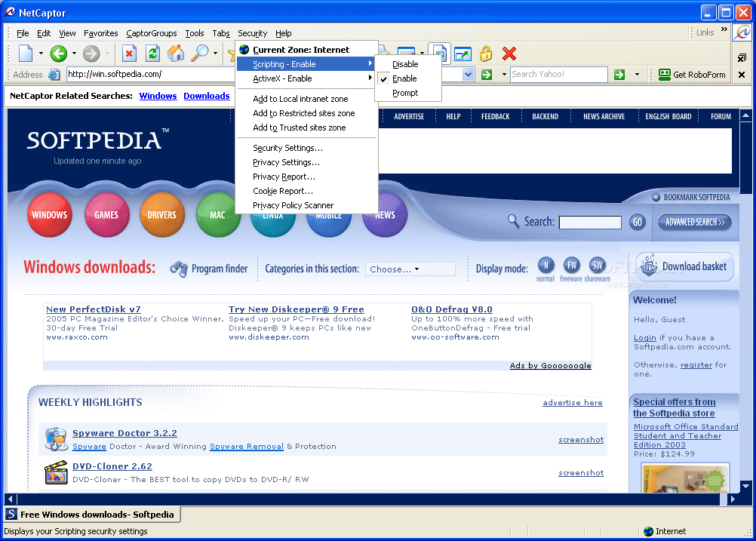Select the Free Windows downloads- Softpedia tab
The image size is (756, 541).
(x=92, y=515)
